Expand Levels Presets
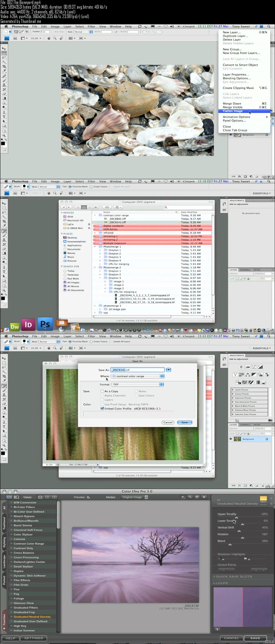Screen dimensions: 275x644 (x=233, y=390)
